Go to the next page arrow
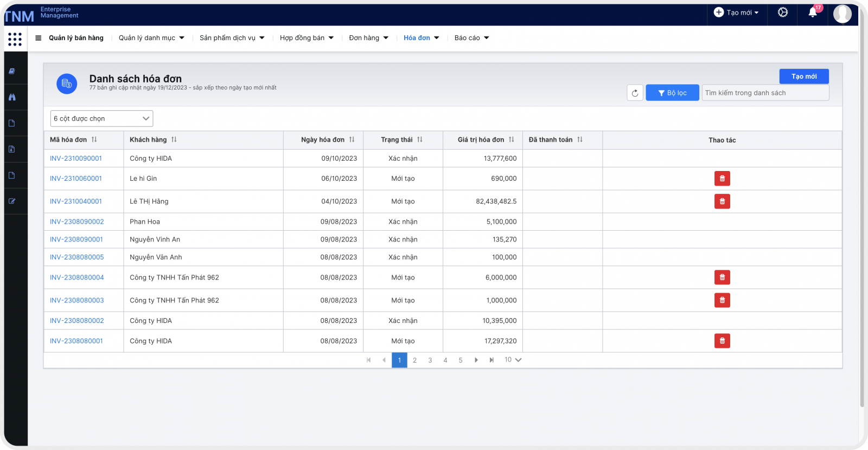 pos(476,360)
